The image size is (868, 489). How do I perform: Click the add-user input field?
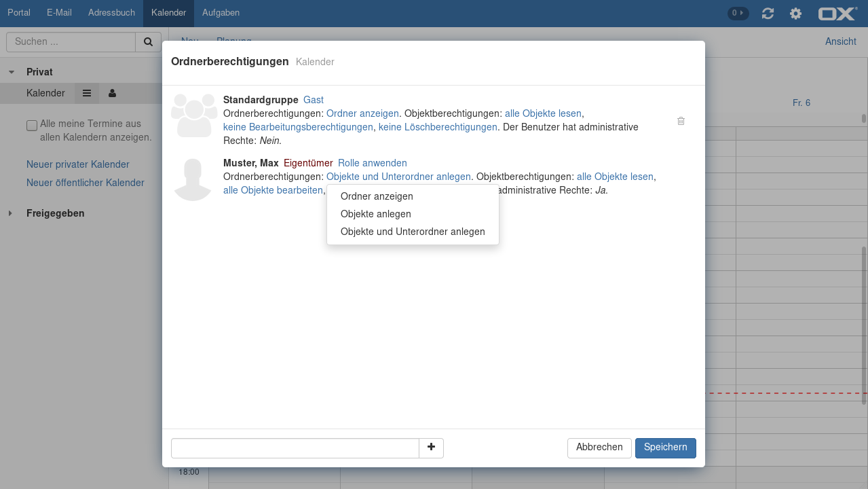[x=295, y=448]
